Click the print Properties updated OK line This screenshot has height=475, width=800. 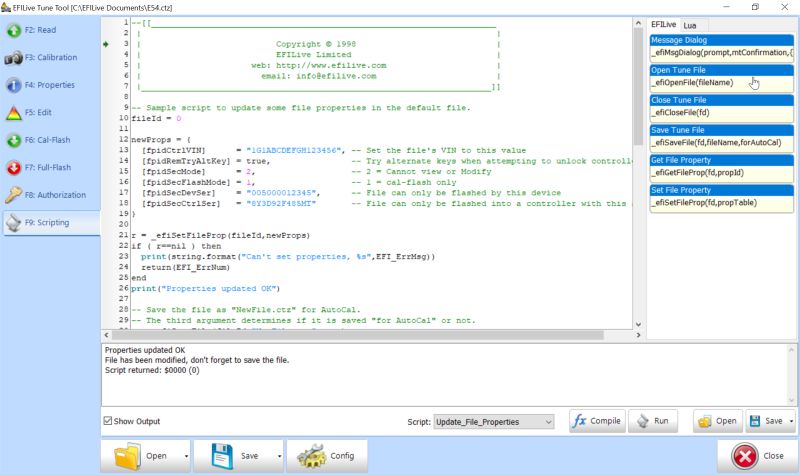coord(206,289)
